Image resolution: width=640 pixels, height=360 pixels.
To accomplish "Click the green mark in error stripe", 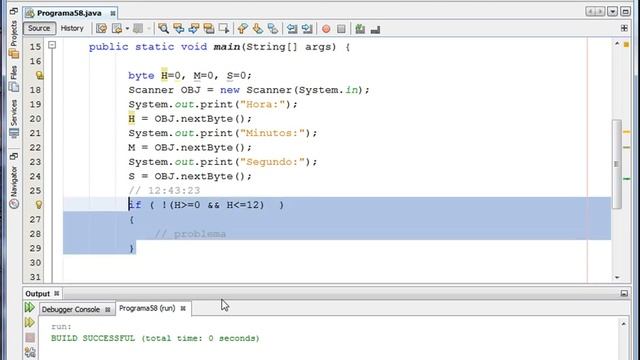I will click(627, 179).
